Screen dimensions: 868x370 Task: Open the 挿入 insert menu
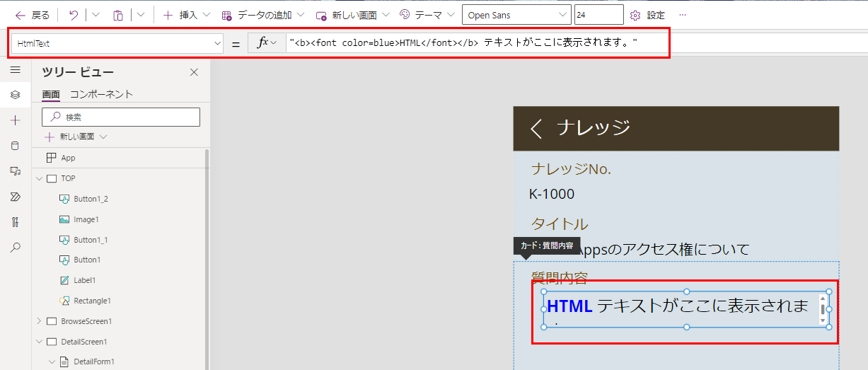187,15
